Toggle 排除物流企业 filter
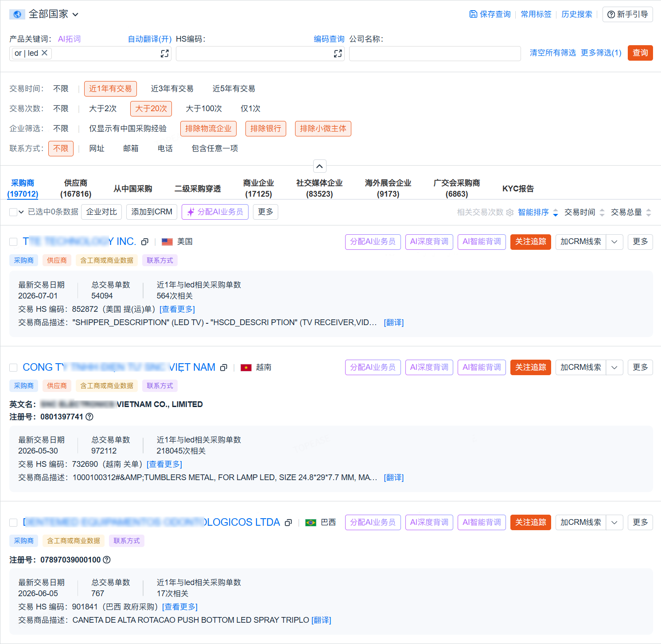Screen dimensions: 661x644 click(208, 128)
